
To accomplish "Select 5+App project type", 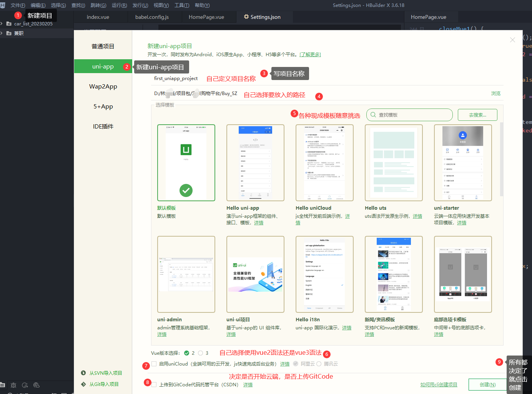I will pos(103,106).
